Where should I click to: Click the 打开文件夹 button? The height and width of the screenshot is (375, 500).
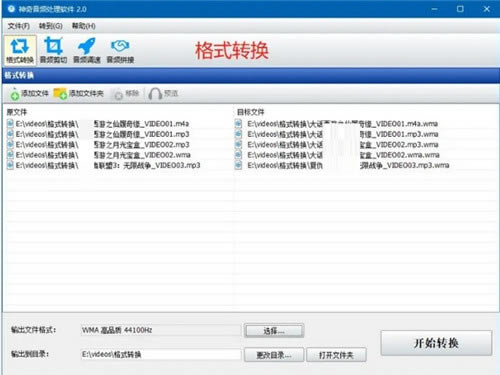pos(336,355)
